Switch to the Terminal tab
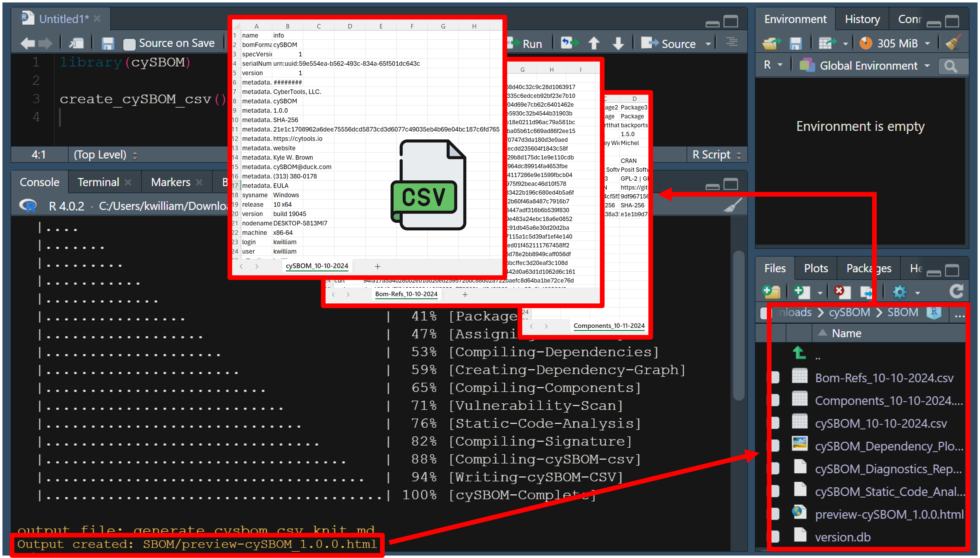 [99, 182]
